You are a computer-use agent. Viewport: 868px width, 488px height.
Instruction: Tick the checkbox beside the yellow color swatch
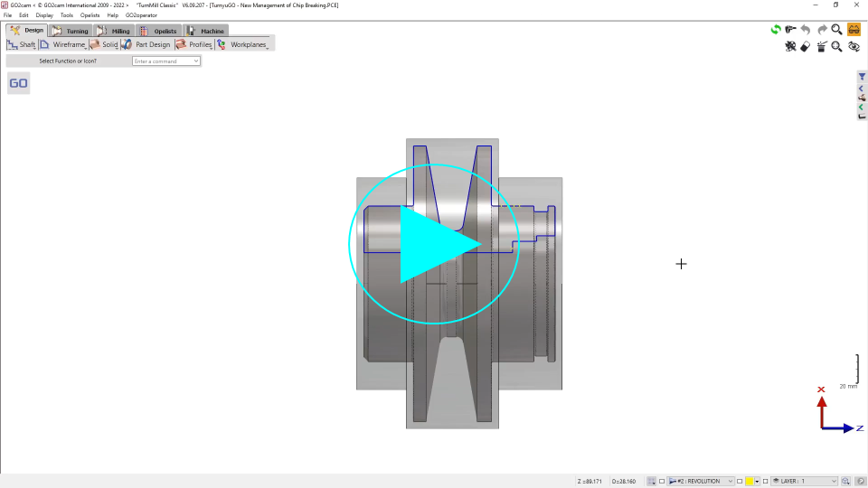point(739,482)
